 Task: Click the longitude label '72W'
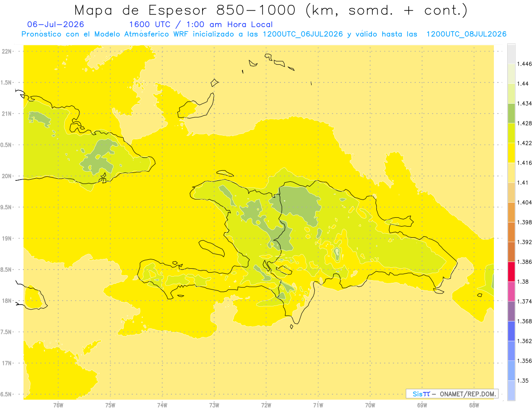(x=266, y=405)
